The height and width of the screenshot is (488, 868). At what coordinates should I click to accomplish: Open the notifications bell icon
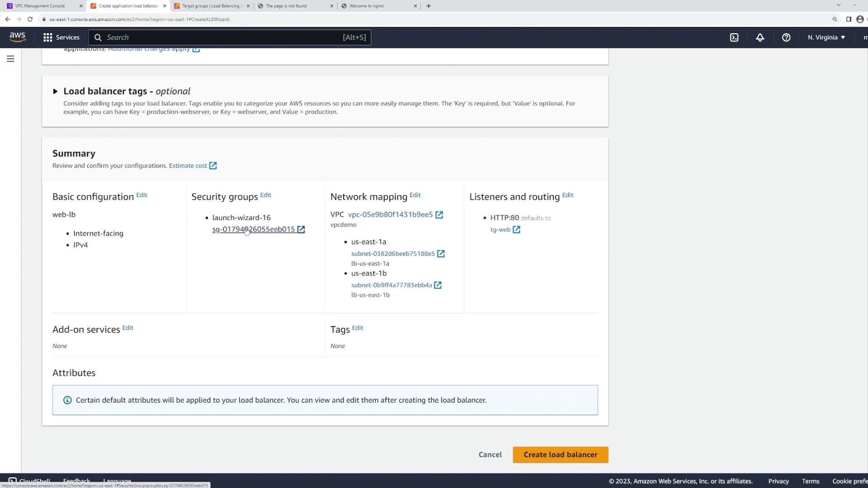(760, 38)
